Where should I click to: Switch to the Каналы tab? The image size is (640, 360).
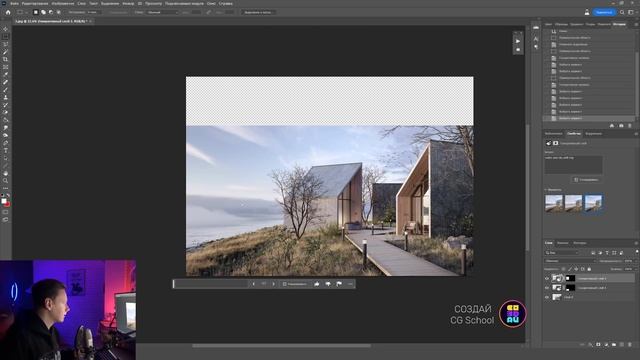[x=563, y=243]
